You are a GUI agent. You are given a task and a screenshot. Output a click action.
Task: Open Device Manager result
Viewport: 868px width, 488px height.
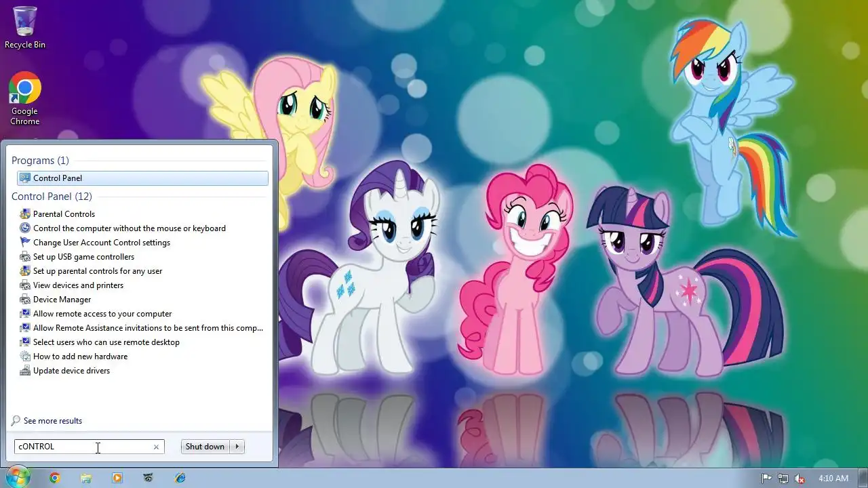(62, 300)
